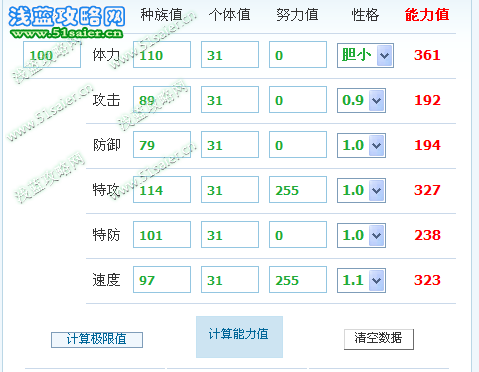The width and height of the screenshot is (479, 372).
Task: Click the 攻击 row label
Action: tap(106, 100)
